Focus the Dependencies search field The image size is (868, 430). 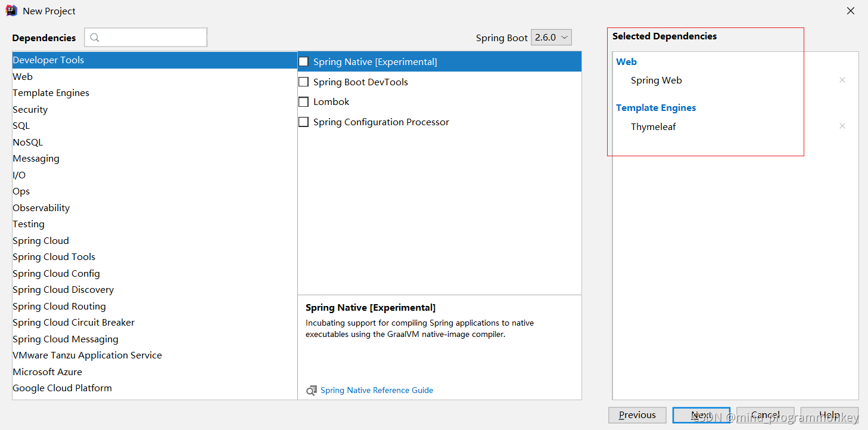146,38
